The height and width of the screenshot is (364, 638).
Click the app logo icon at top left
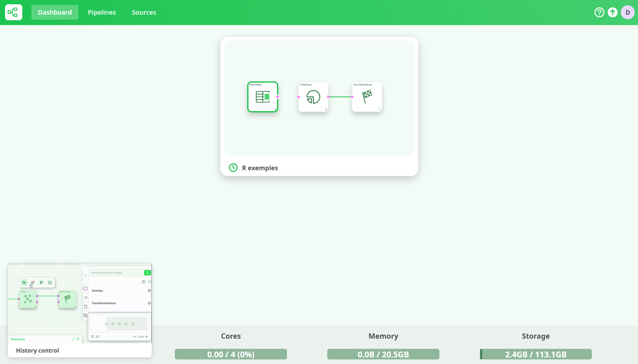13,12
